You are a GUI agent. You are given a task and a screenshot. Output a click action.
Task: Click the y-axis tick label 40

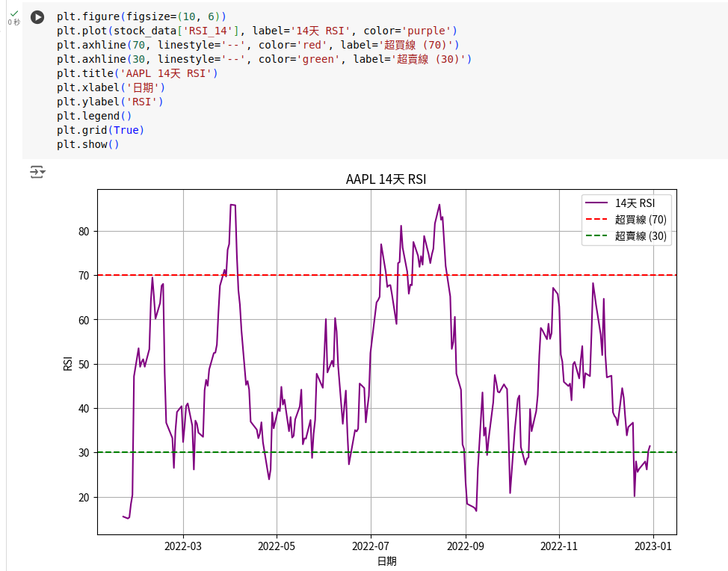pyautogui.click(x=84, y=409)
